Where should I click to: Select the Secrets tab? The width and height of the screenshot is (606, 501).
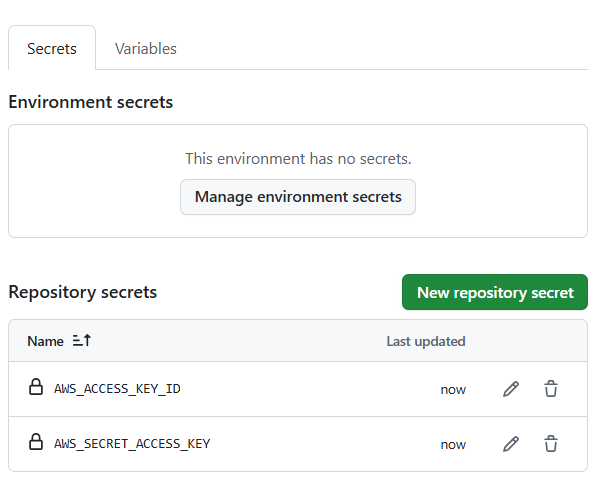coord(52,48)
